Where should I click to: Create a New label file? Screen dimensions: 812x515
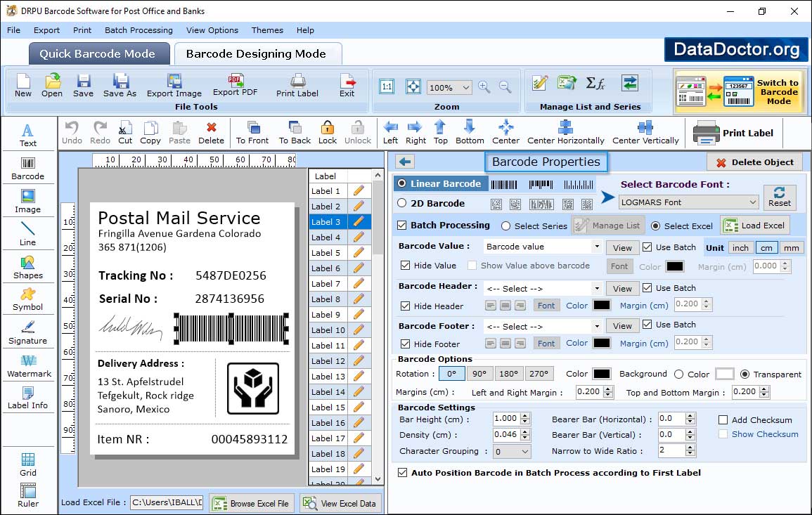tap(22, 86)
